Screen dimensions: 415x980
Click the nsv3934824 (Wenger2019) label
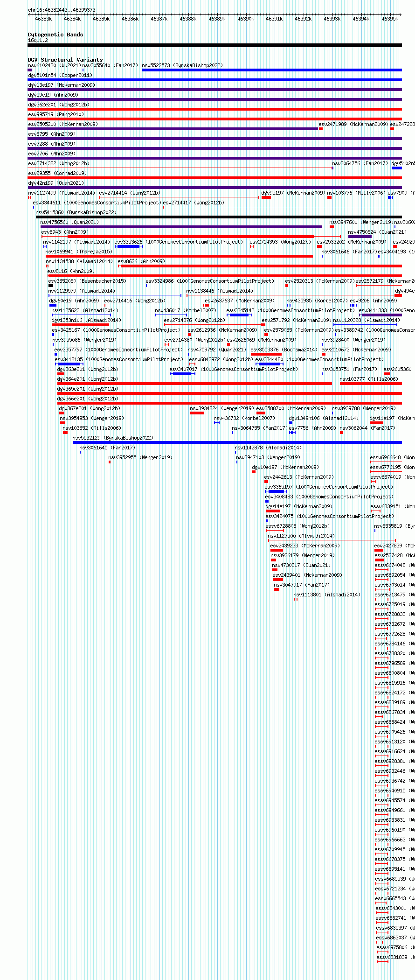(x=222, y=408)
